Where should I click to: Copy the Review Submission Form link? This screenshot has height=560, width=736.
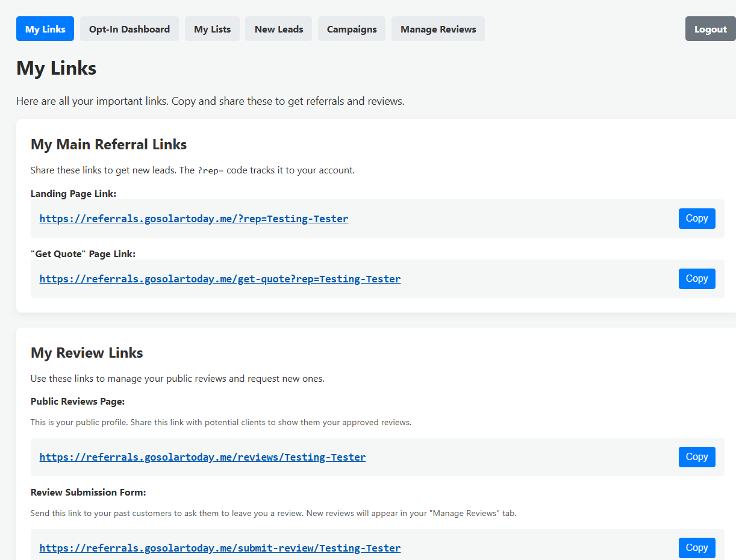[x=696, y=547]
